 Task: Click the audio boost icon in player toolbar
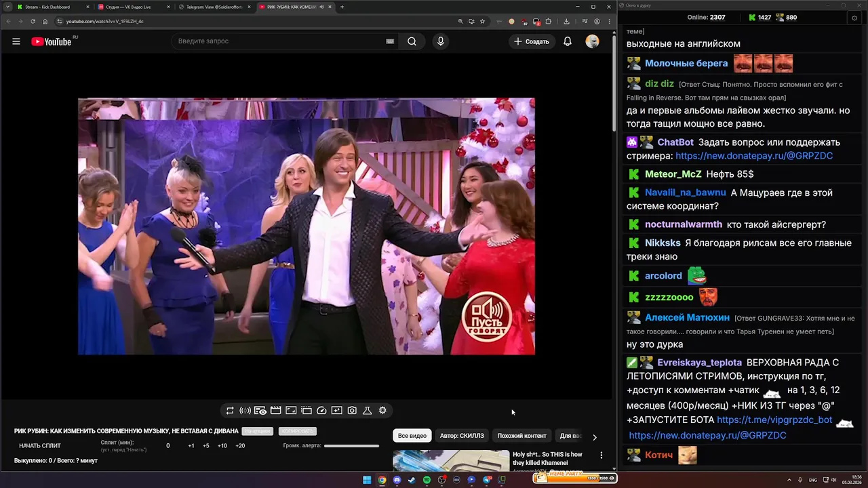coord(245,411)
